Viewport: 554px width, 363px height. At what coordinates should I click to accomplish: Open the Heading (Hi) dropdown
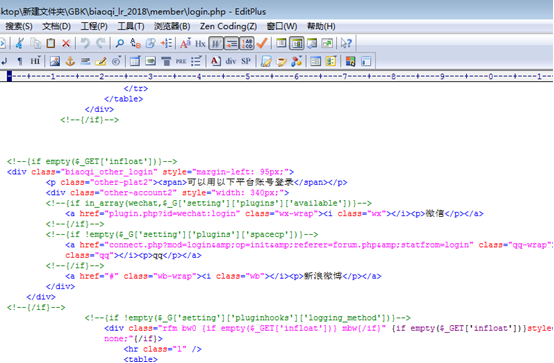[35, 61]
